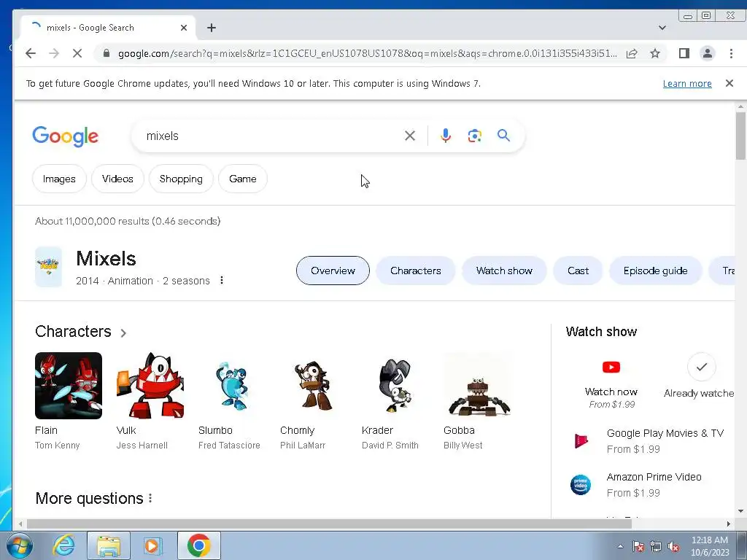Open the tab search dropdown arrow

click(x=662, y=28)
